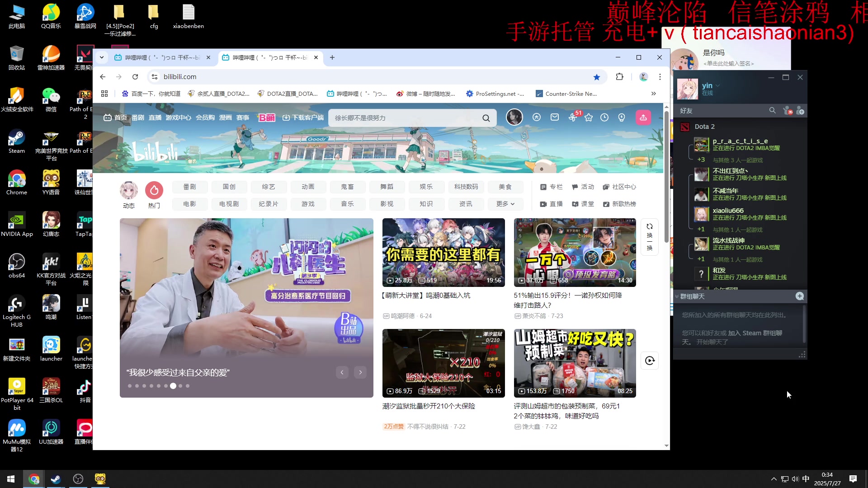868x488 pixels.
Task: Open the 直播 link in Bilibili top nav
Action: pos(155,117)
